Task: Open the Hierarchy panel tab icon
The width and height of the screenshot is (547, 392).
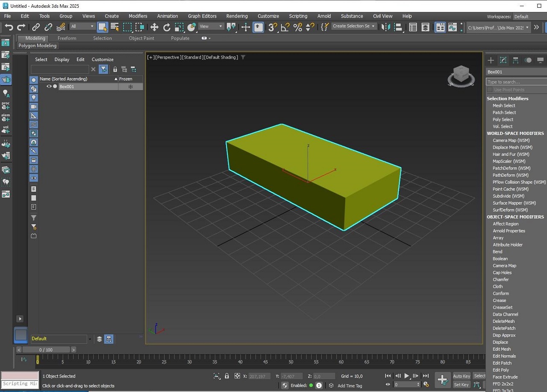Action: click(x=516, y=60)
